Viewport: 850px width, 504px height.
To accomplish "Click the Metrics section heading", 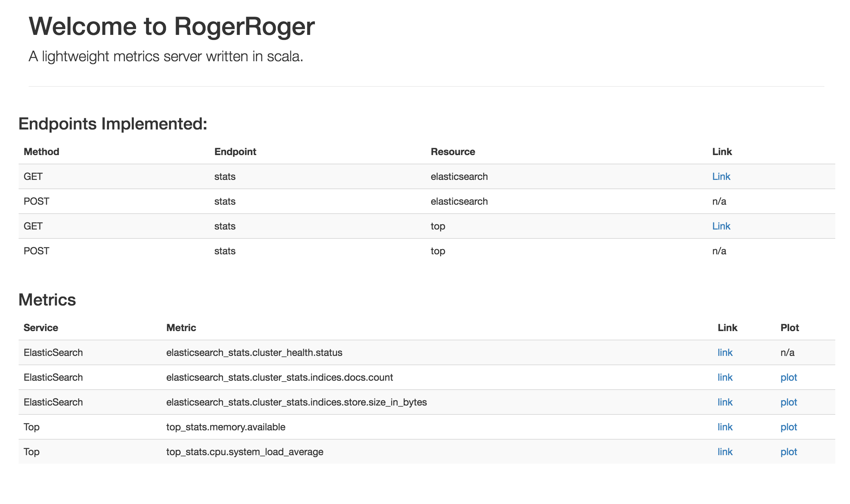I will coord(47,300).
